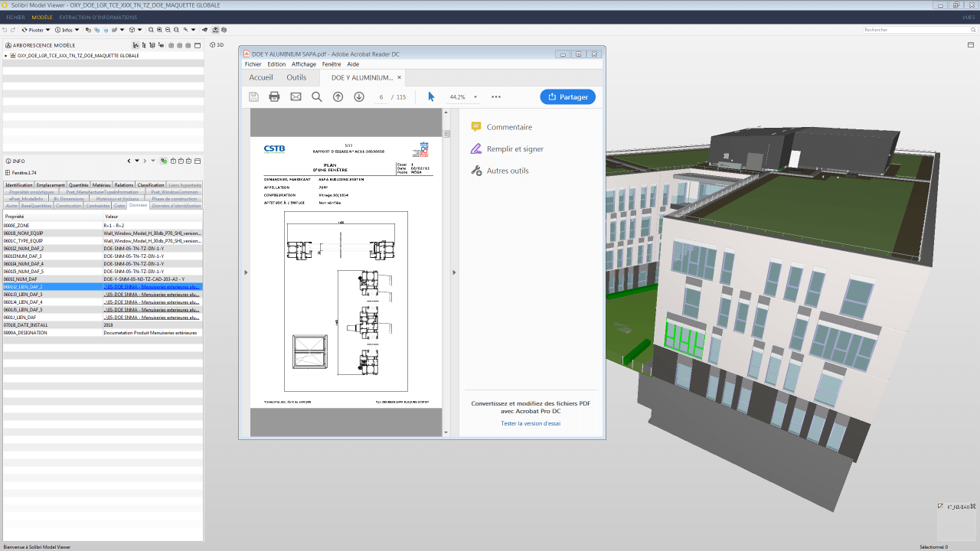The image size is (980, 551).
Task: Open the PDF zoom level dropdown
Action: coord(475,97)
